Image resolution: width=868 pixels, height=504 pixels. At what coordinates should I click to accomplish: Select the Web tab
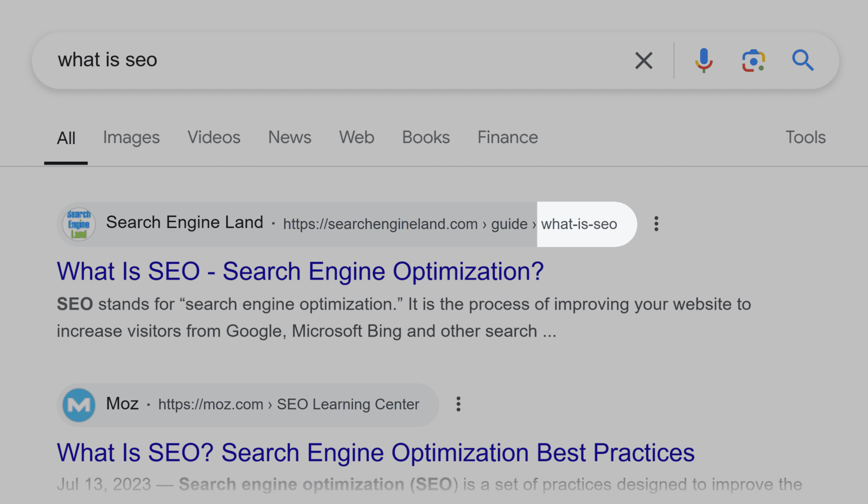(x=356, y=137)
